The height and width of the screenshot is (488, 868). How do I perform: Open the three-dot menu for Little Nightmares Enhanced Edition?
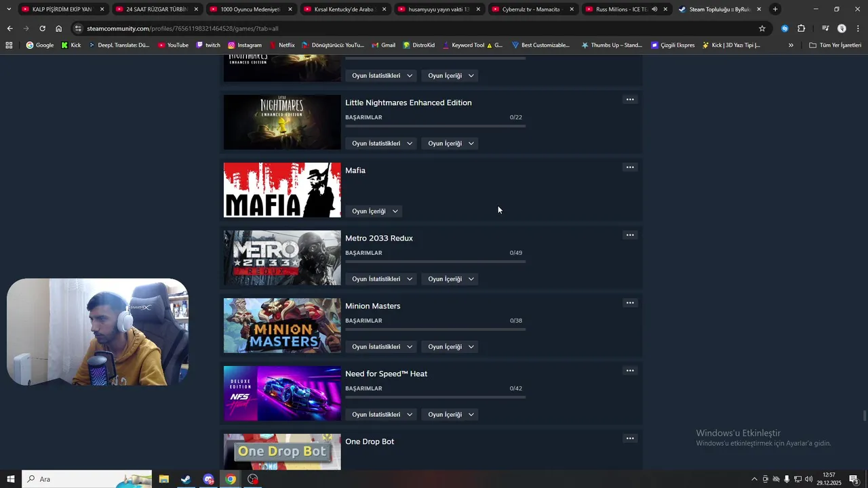(630, 100)
